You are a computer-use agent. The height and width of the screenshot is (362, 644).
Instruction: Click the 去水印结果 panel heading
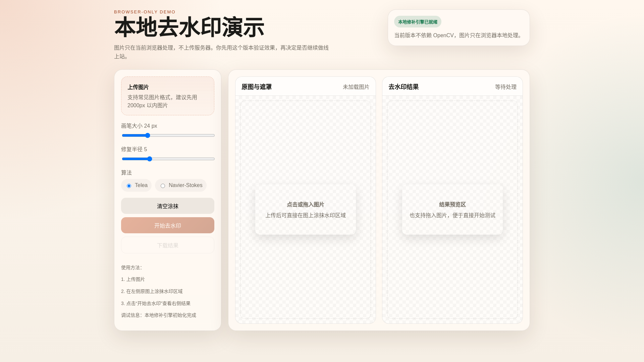click(404, 87)
